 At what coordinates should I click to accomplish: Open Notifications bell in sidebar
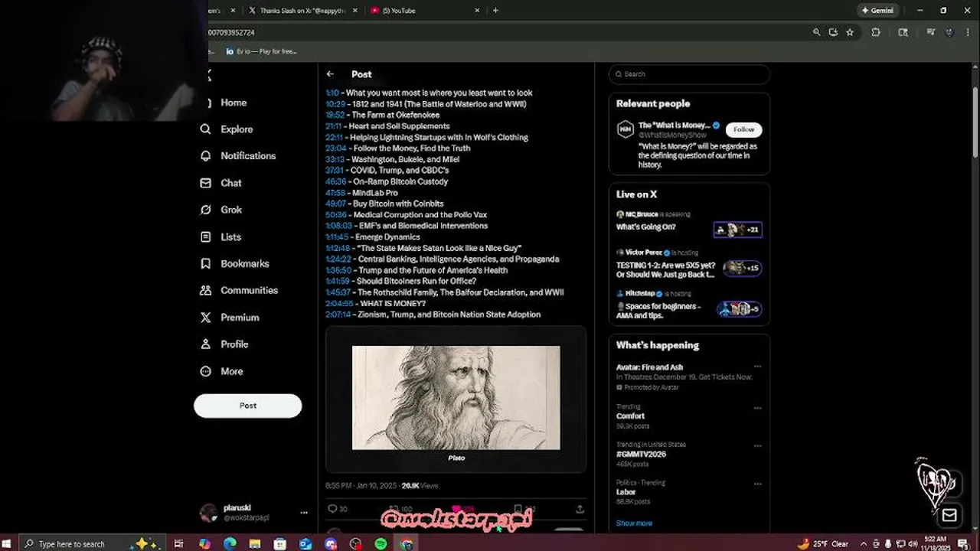coord(205,156)
